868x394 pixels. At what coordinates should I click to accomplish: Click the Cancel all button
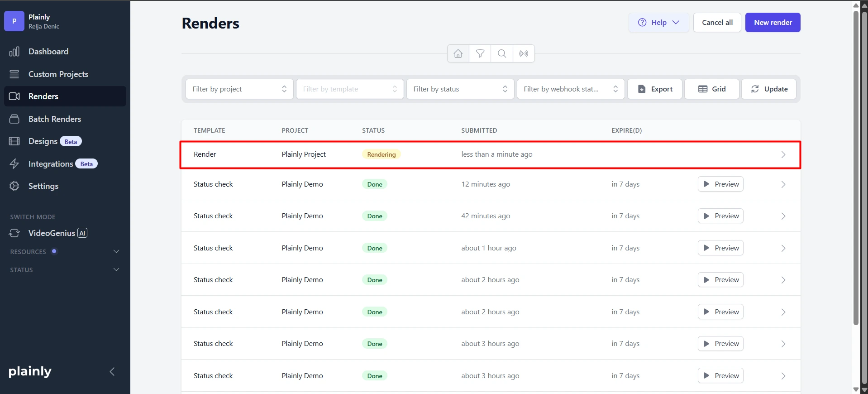click(717, 22)
